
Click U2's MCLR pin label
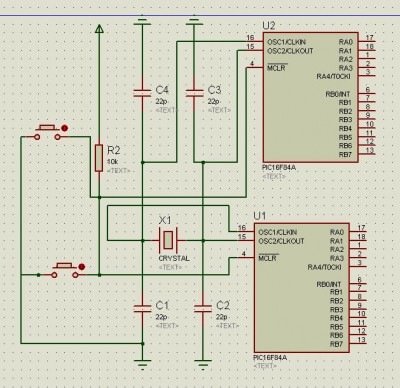click(x=276, y=68)
